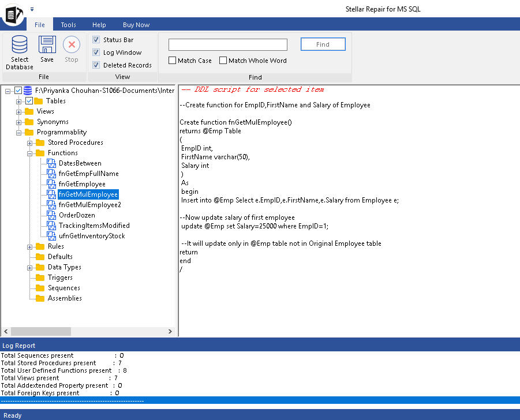Open the File ribbon tab
The height and width of the screenshot is (420, 520).
40,25
